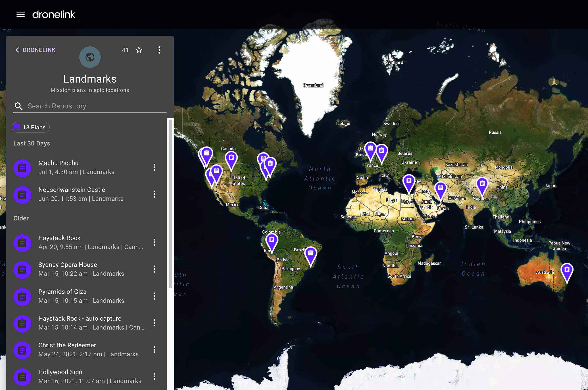Click the Russia map label
The width and height of the screenshot is (588, 390).
coord(495,132)
